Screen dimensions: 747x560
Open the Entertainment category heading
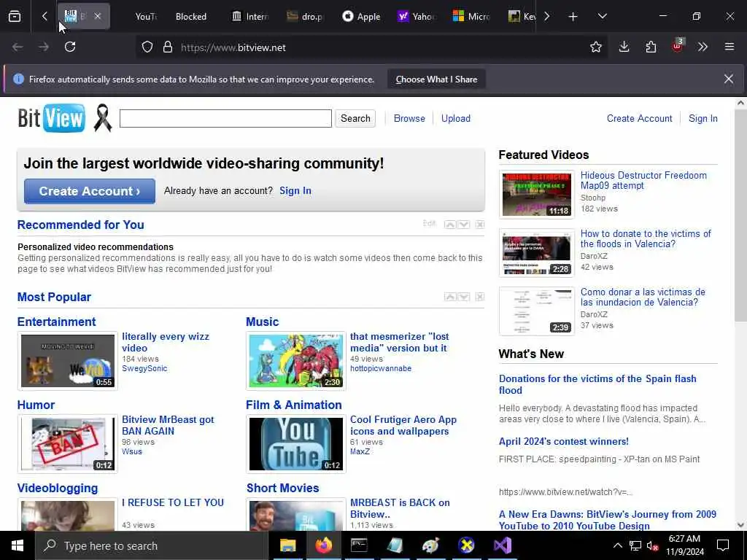click(x=57, y=322)
